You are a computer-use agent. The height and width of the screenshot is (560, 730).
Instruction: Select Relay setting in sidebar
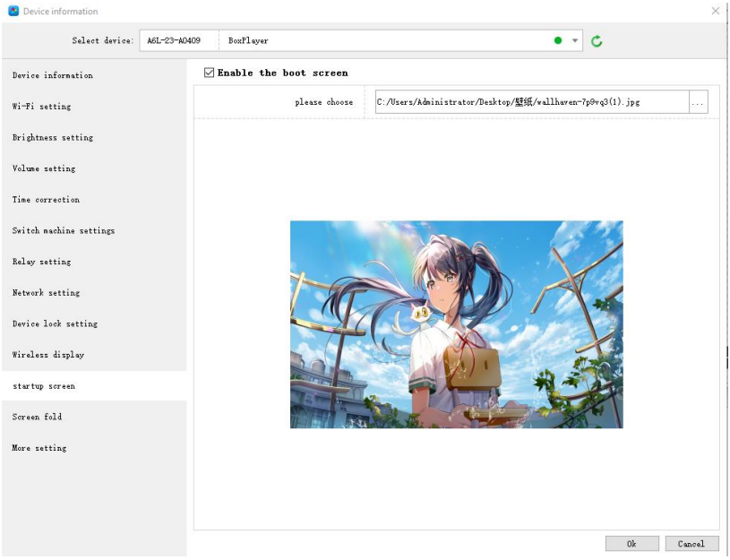[x=94, y=262]
